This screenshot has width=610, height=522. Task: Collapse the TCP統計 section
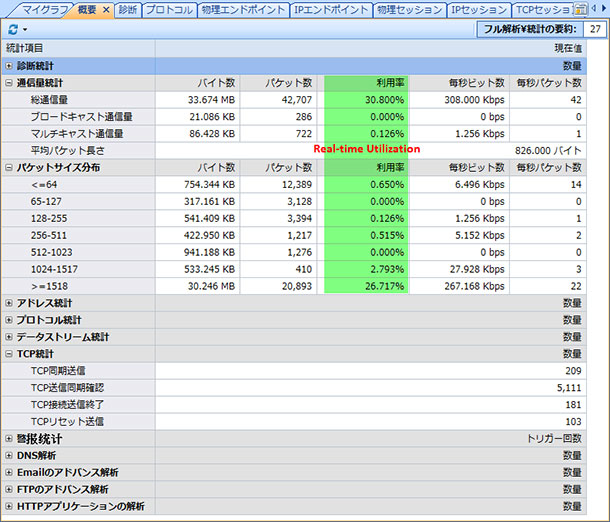9,354
